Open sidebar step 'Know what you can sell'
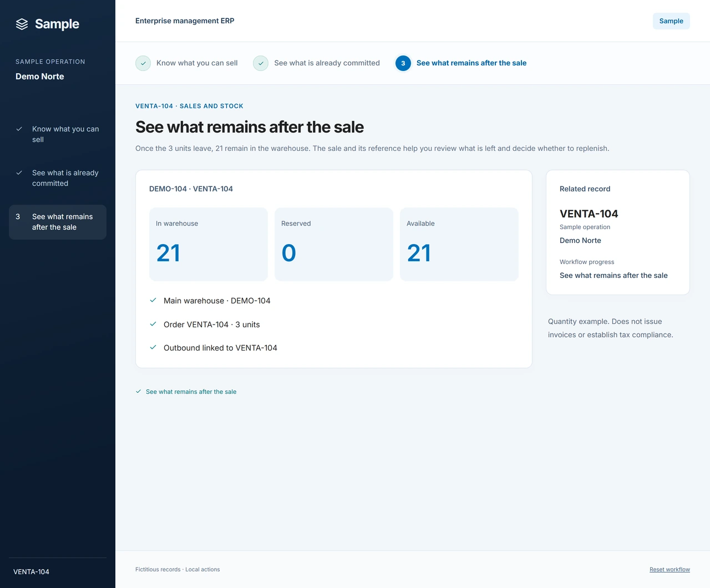This screenshot has width=710, height=588. [58, 134]
